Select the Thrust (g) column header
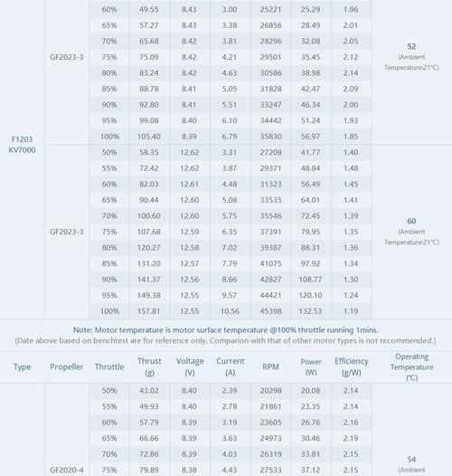The width and height of the screenshot is (452, 476). pos(149,367)
